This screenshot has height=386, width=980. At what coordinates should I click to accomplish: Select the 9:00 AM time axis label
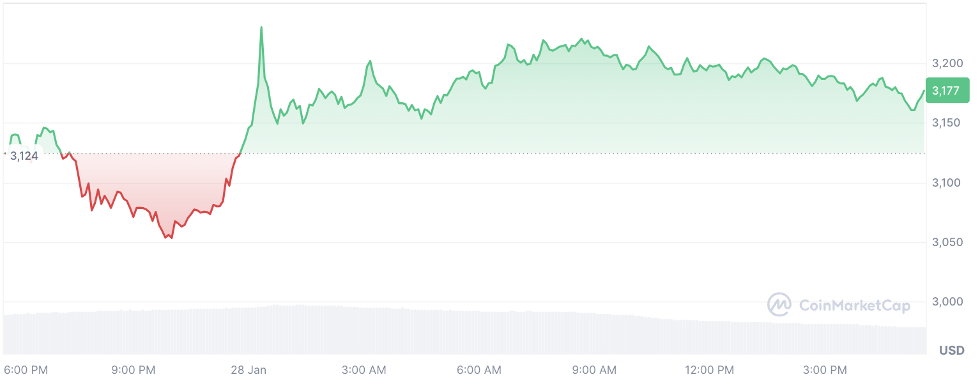595,370
